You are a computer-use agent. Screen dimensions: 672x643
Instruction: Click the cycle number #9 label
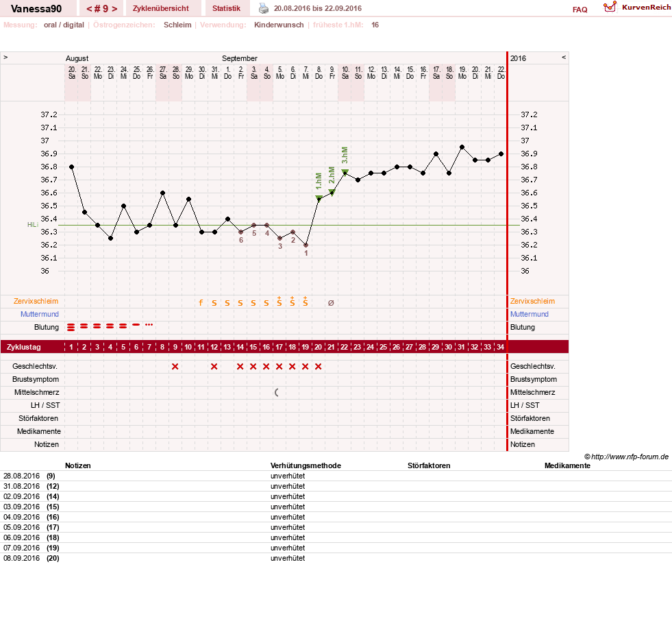pyautogui.click(x=102, y=9)
